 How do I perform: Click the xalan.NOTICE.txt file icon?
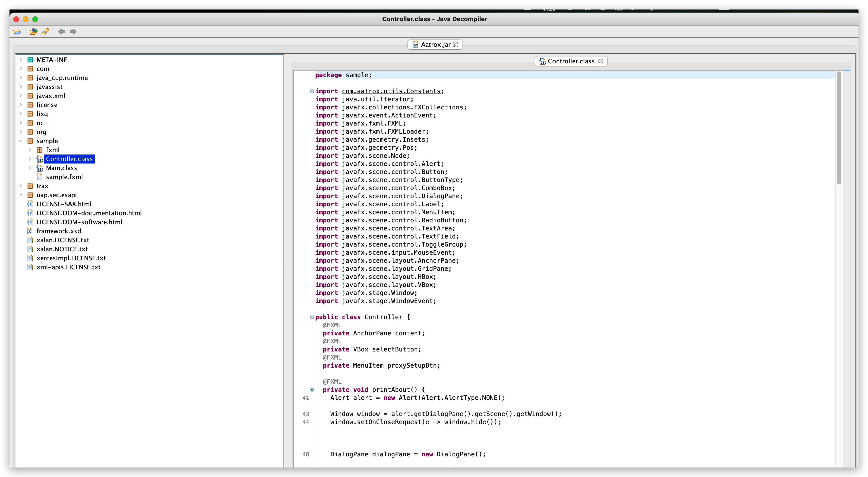point(30,249)
